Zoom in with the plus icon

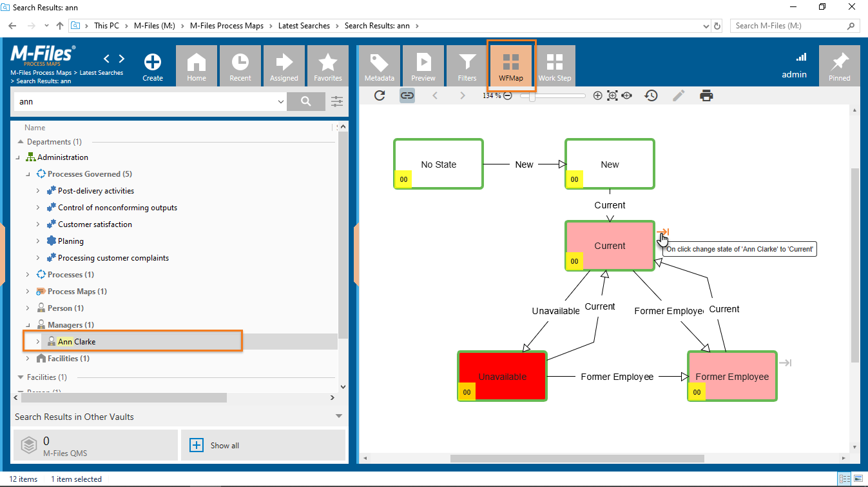tap(597, 95)
